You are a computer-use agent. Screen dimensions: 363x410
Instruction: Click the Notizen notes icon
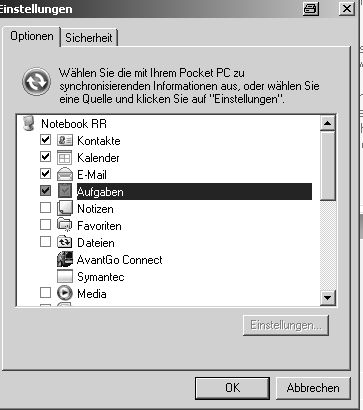coord(65,209)
